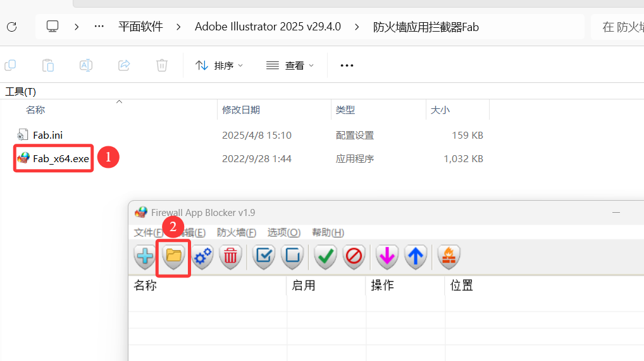
Task: Expand the hidden breadcrumb path ellipsis
Action: click(x=99, y=27)
